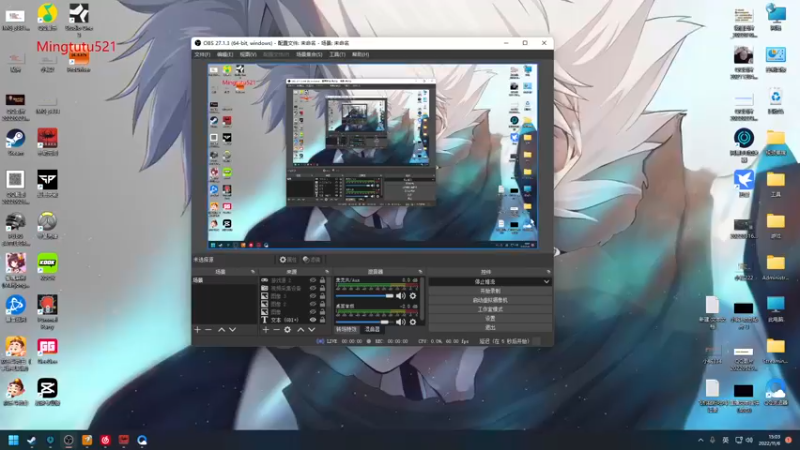
Task: Expand hidden system tray icons chevron
Action: pos(701,440)
